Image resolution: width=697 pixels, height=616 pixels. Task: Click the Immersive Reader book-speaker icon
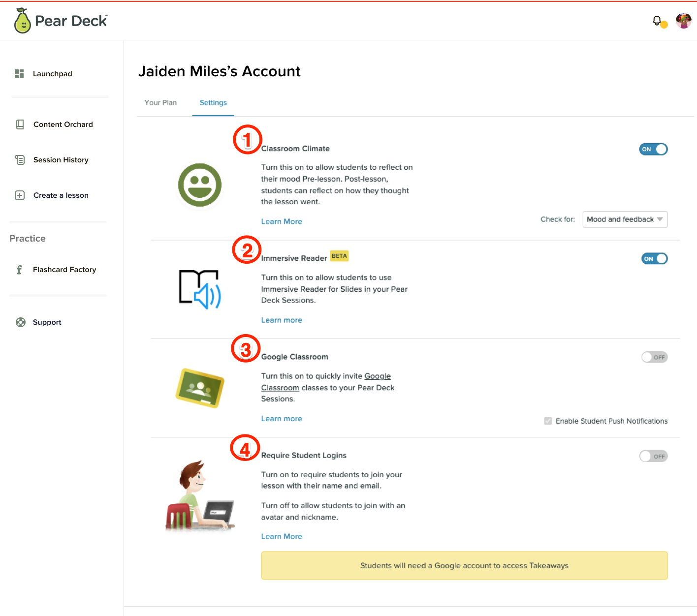(x=200, y=289)
